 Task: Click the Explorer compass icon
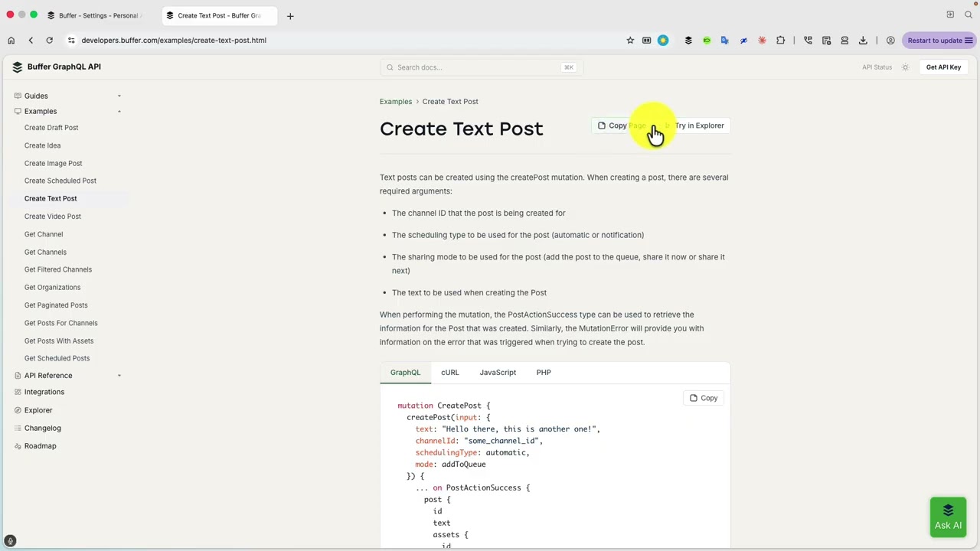coord(18,410)
